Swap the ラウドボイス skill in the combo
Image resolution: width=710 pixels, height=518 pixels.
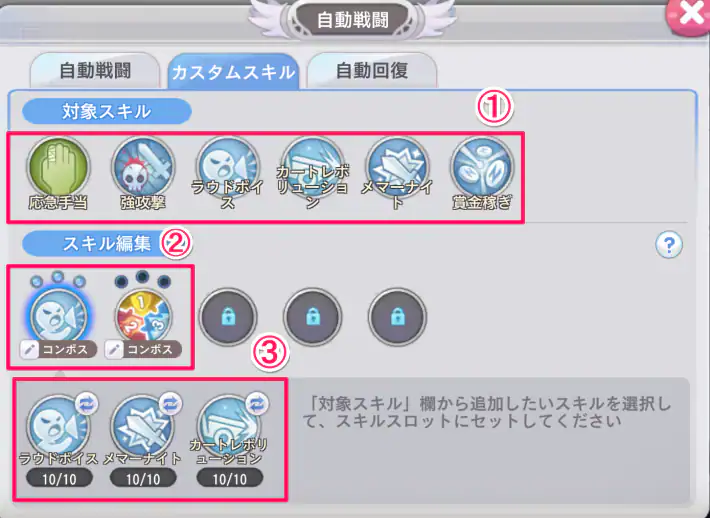[x=86, y=403]
